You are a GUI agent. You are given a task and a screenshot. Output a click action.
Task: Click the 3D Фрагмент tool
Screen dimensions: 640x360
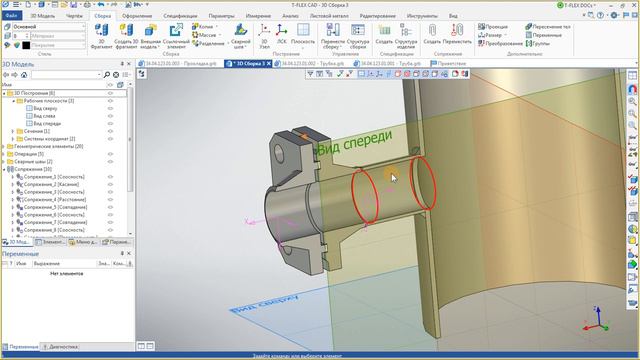coord(102,36)
